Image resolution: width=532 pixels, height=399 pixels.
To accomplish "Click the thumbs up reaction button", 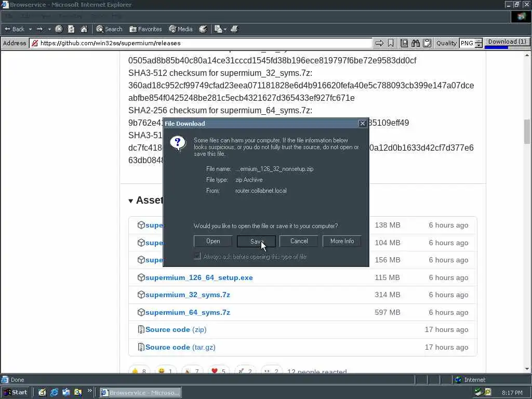I will pyautogui.click(x=139, y=370).
